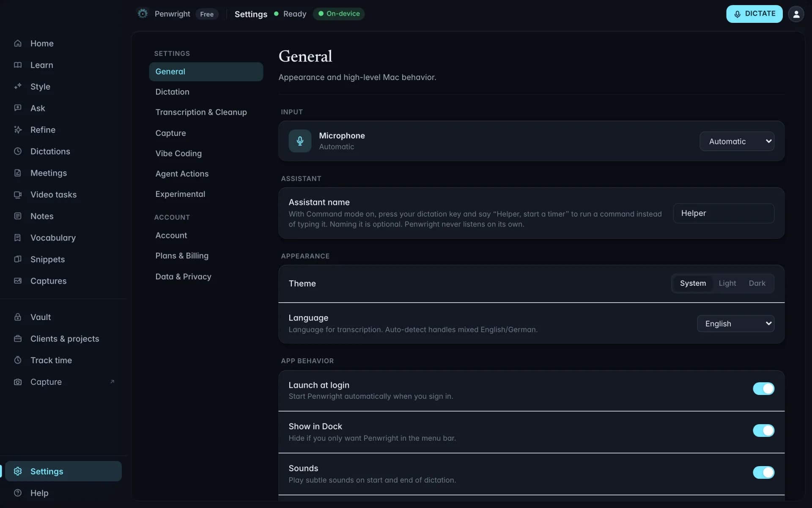812x508 pixels.
Task: Disable Launch at login toggle
Action: tap(763, 389)
